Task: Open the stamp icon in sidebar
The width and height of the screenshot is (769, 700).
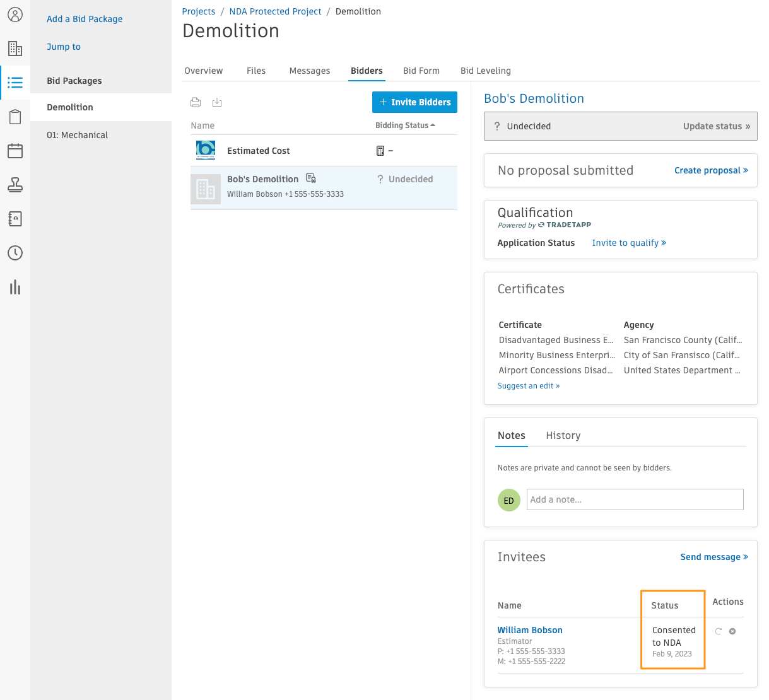Action: (15, 185)
